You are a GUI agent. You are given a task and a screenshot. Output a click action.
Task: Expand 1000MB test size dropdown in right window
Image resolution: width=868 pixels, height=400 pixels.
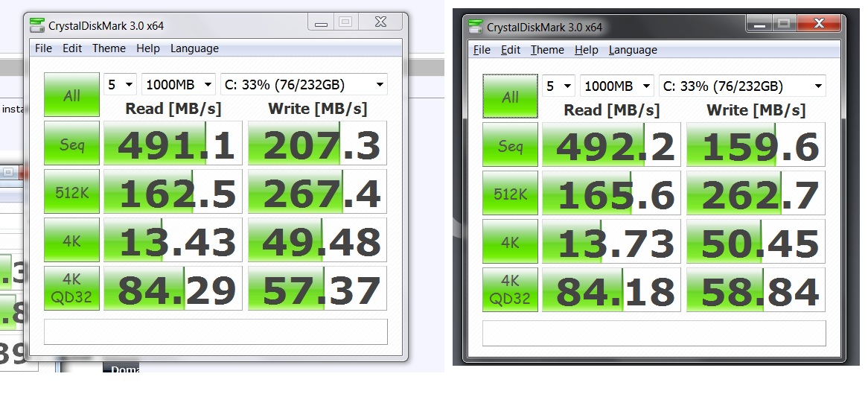click(616, 86)
